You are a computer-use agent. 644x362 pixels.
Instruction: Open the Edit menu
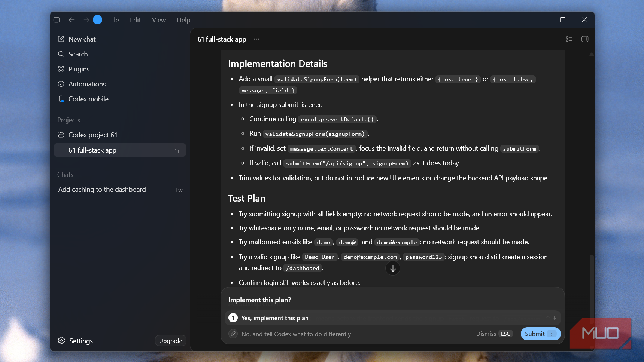(x=135, y=20)
